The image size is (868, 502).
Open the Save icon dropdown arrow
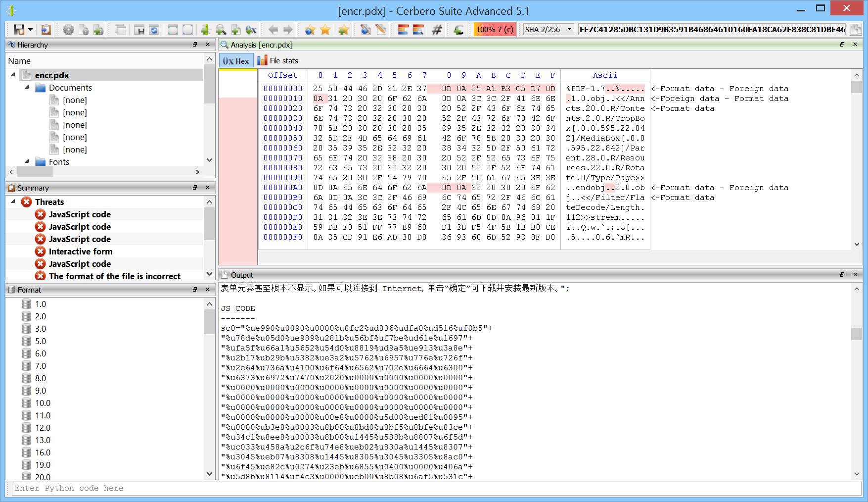(x=30, y=30)
